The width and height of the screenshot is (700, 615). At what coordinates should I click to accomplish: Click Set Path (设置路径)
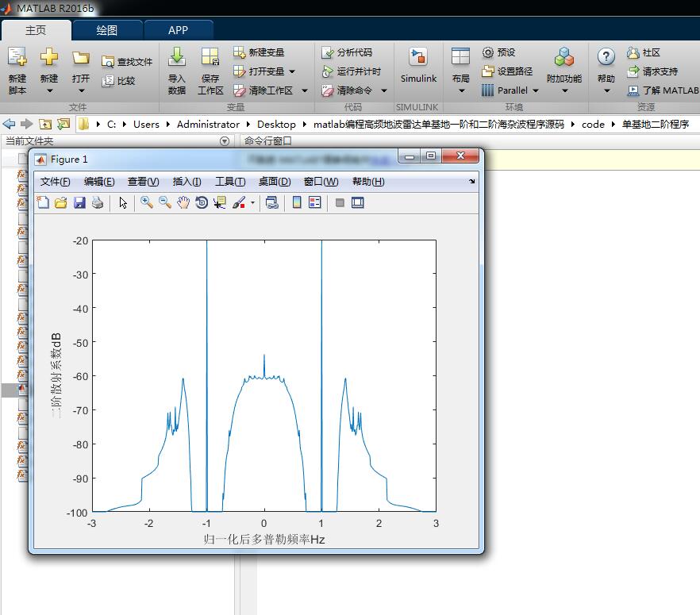[507, 71]
